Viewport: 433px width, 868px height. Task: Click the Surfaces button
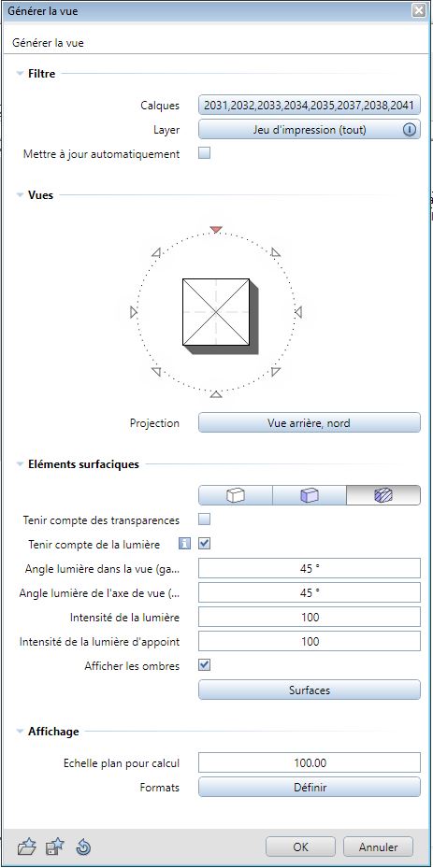point(310,690)
